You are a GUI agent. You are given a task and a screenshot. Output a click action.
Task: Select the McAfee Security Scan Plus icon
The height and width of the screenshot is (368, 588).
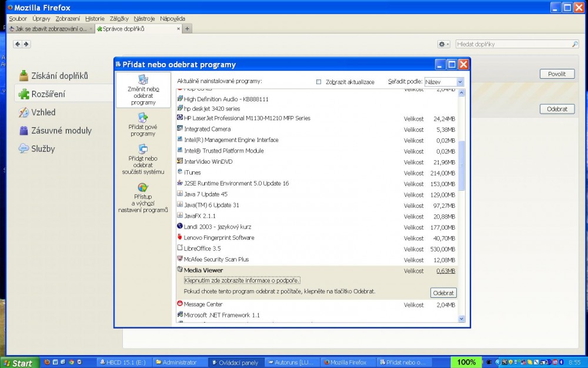180,260
